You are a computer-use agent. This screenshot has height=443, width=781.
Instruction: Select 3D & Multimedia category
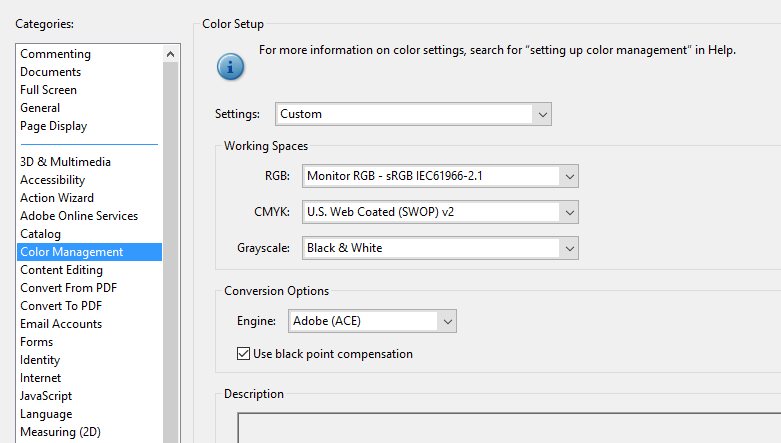[x=65, y=162]
